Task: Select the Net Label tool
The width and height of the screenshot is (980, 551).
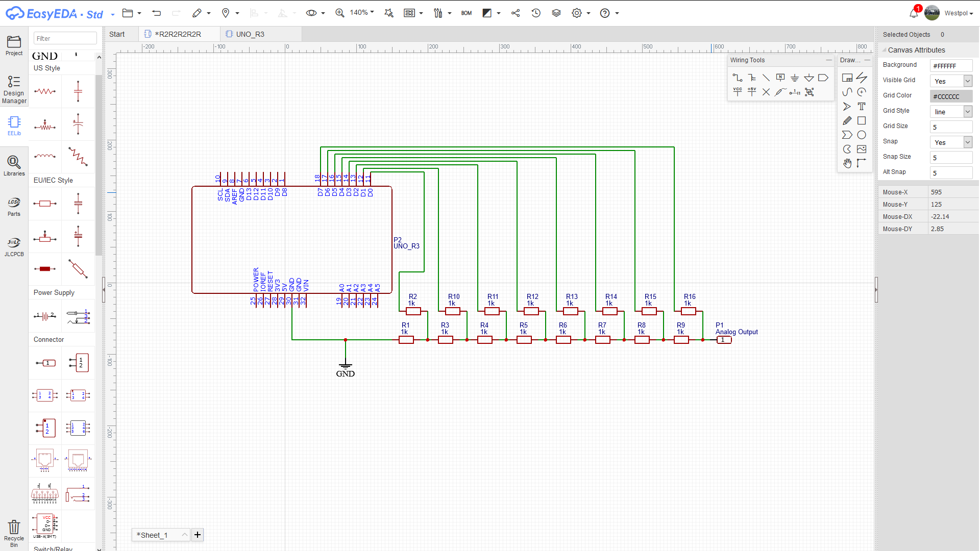Action: pos(780,78)
